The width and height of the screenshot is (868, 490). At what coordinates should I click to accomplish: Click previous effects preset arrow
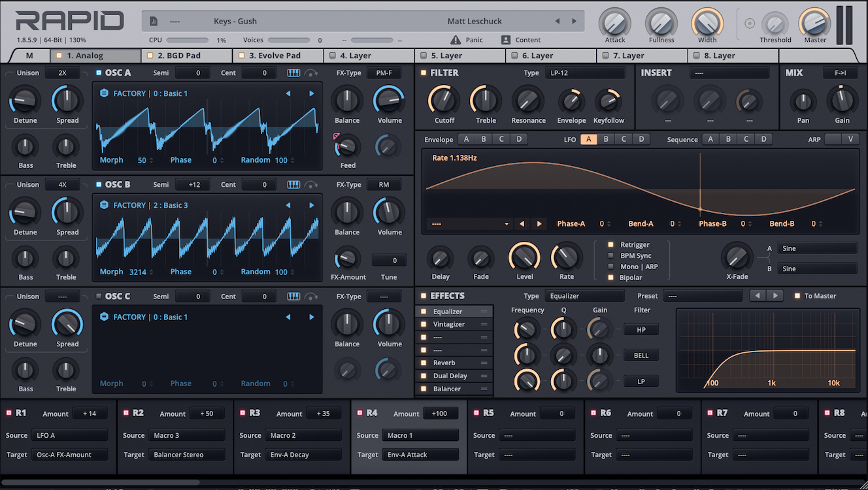758,296
